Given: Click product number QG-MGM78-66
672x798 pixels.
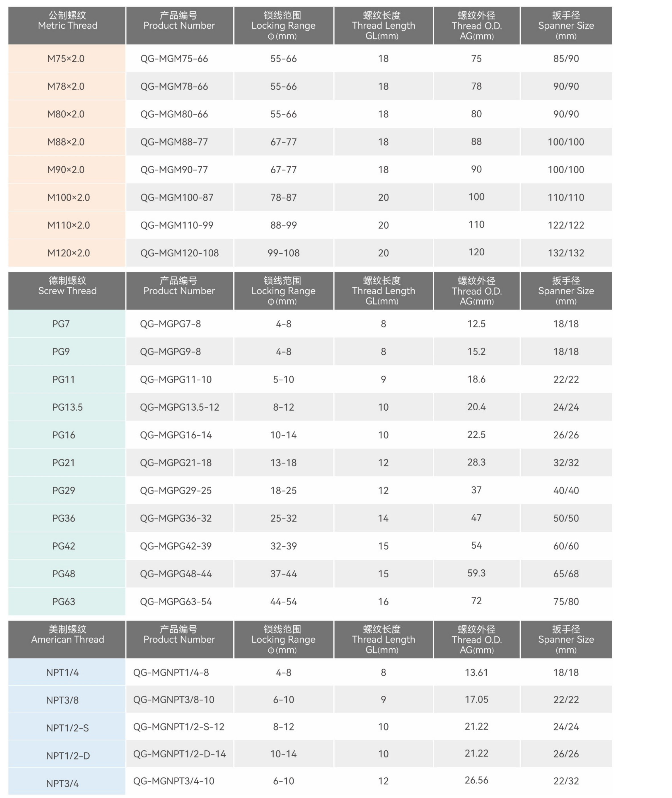Looking at the screenshot, I should coord(174,86).
